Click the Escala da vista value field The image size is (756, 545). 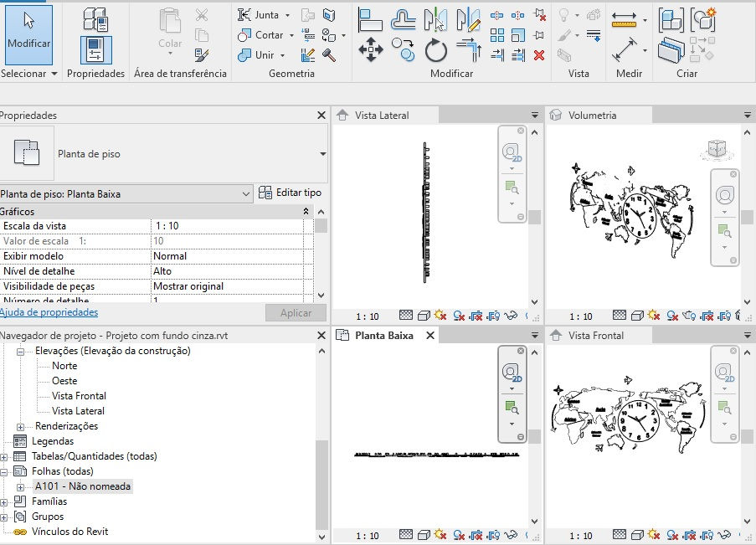(227, 226)
